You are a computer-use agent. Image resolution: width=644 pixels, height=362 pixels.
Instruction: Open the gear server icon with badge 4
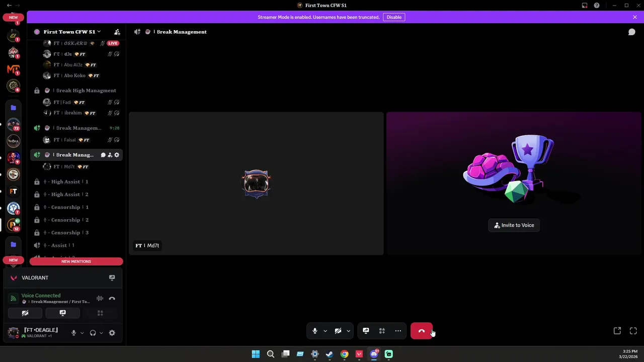point(14,85)
